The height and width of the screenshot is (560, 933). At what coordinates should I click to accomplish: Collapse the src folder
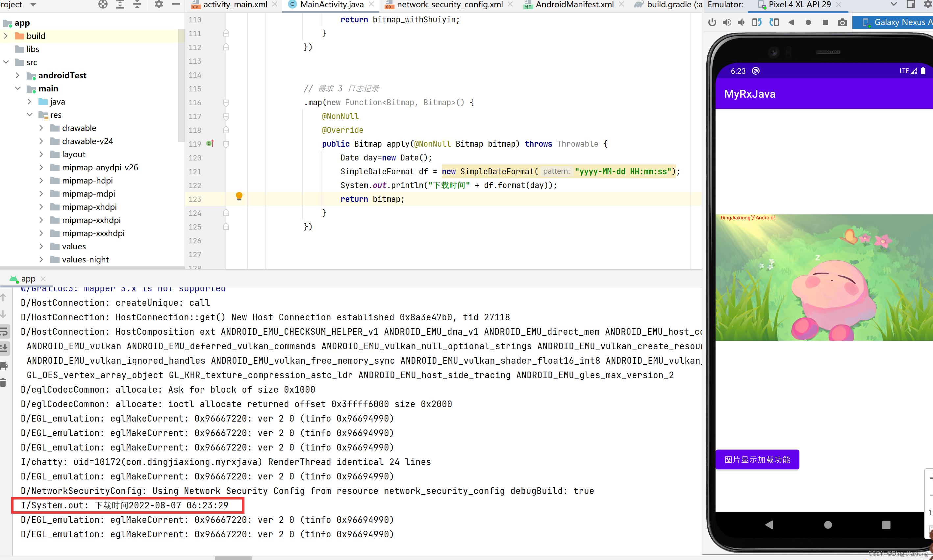(6, 62)
